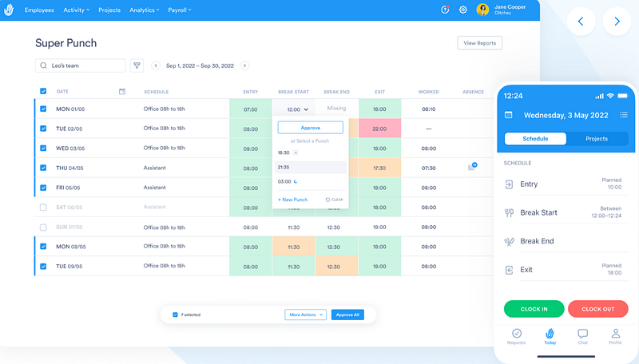Viewport: 639px width, 364px height.
Task: Open the mobile list view icon
Action: [624, 115]
